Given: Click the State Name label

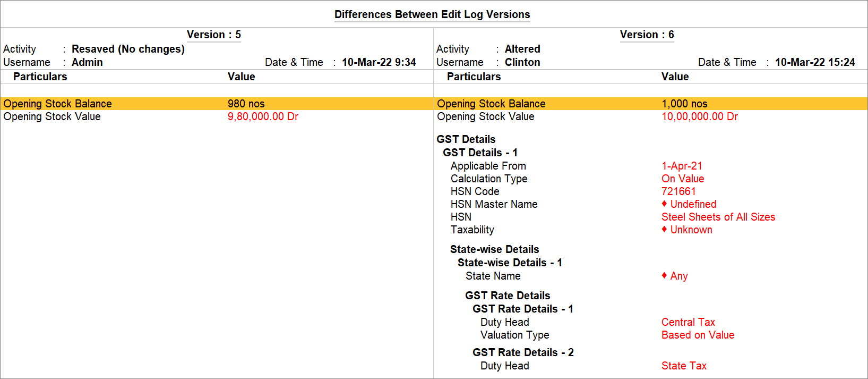Looking at the screenshot, I should [493, 276].
